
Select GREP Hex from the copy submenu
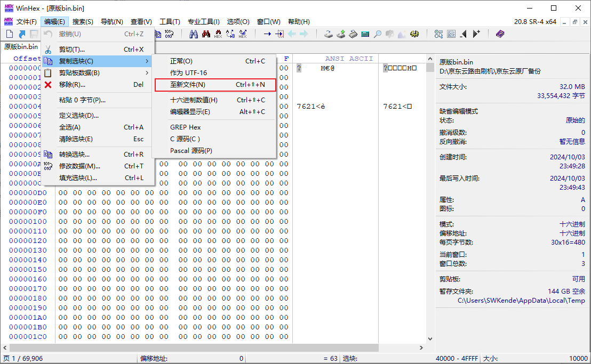point(186,127)
